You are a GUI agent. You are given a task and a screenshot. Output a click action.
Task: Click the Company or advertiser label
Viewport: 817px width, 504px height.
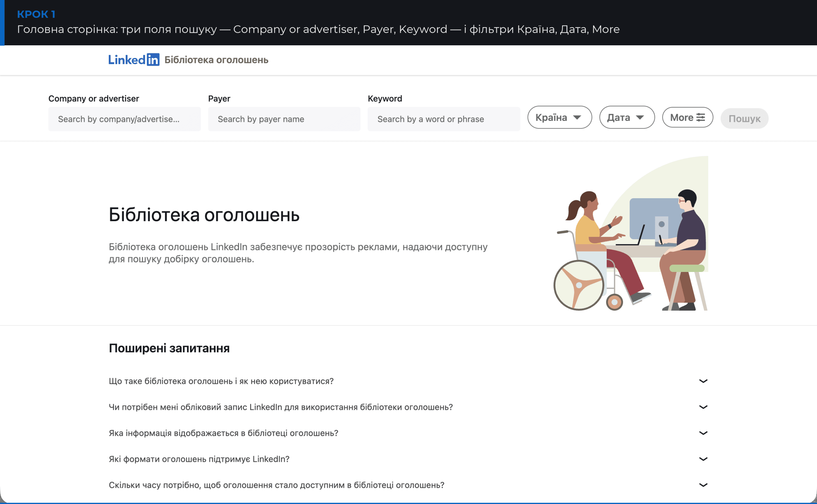click(94, 99)
